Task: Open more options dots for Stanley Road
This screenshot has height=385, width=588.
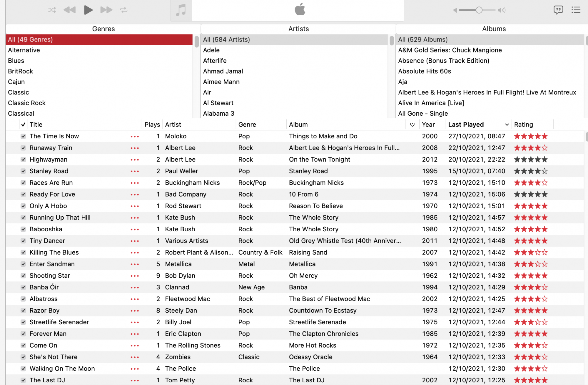Action: coord(135,171)
